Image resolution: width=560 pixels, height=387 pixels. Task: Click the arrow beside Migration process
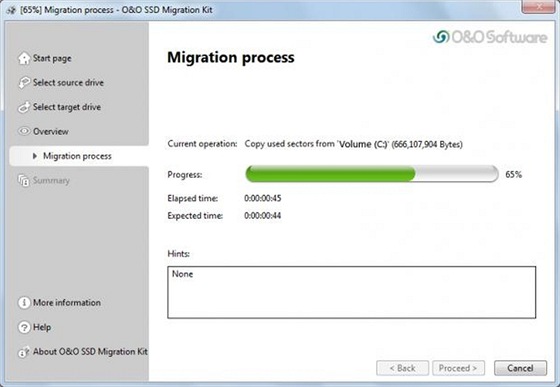coord(35,156)
